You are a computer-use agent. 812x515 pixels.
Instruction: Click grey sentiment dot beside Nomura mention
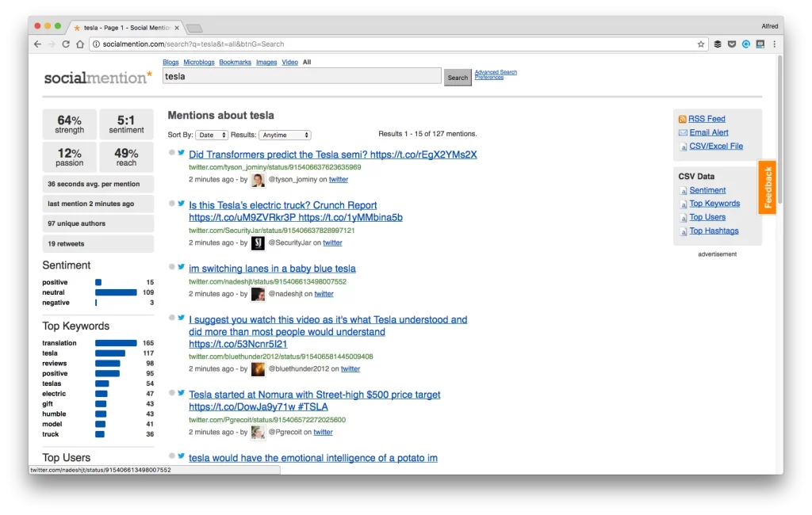tap(171, 392)
